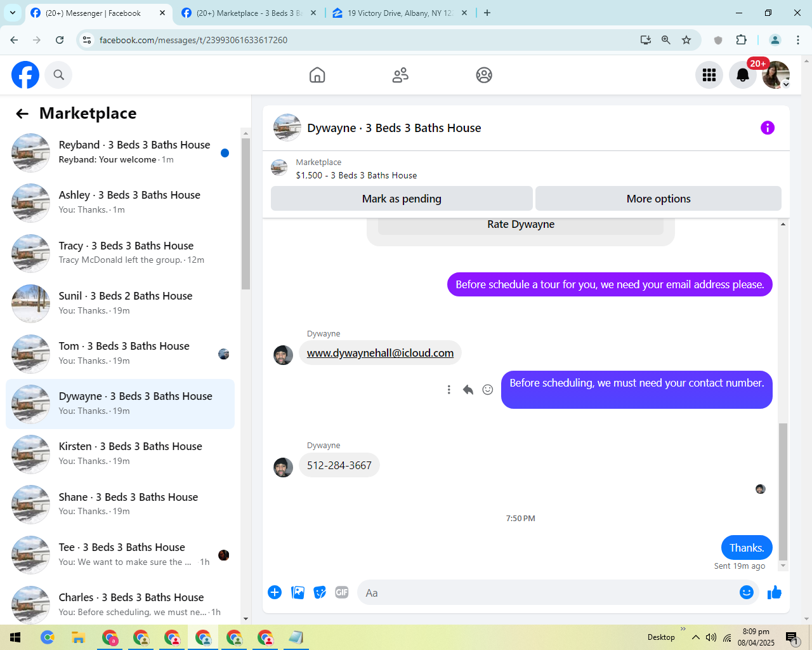Click More options button
The height and width of the screenshot is (650, 812).
tap(658, 199)
